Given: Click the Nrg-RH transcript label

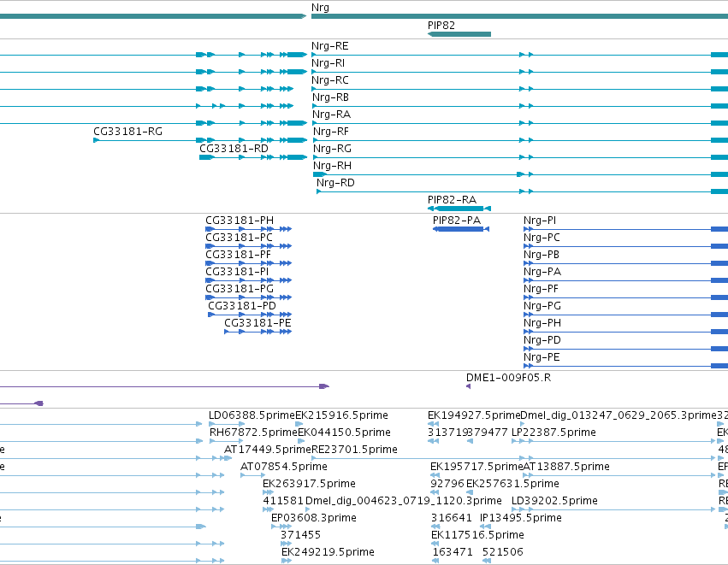Looking at the screenshot, I should (332, 166).
